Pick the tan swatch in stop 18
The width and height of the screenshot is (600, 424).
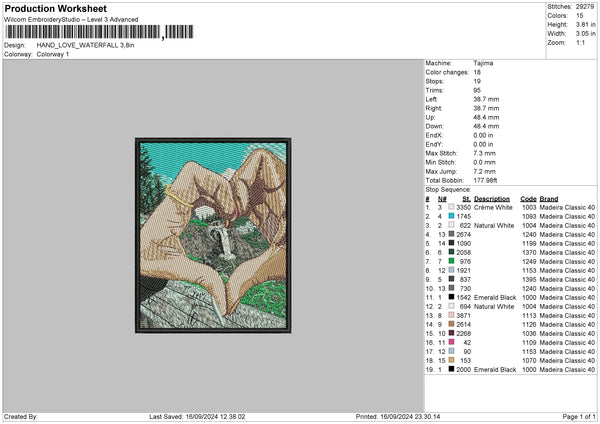coord(452,360)
